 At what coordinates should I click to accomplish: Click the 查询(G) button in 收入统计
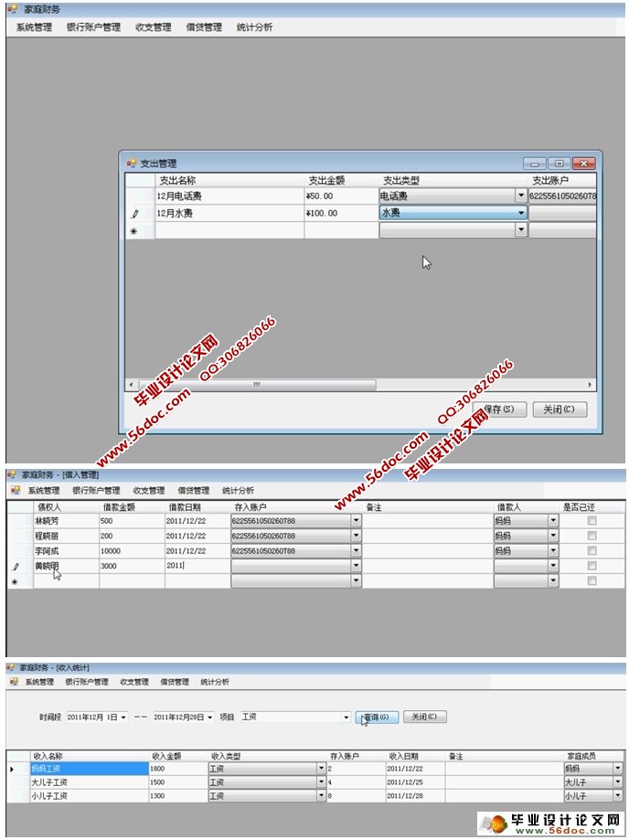[x=377, y=718]
